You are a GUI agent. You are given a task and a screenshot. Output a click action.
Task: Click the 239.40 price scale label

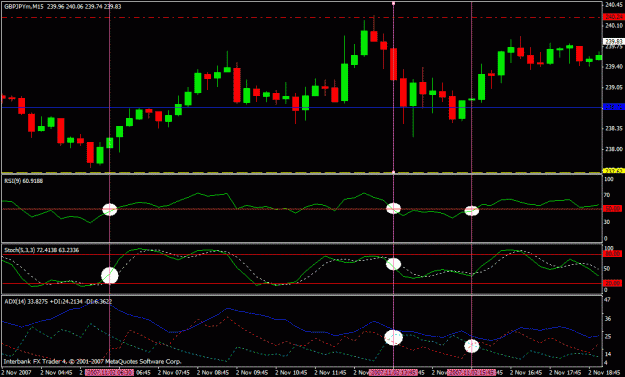614,67
